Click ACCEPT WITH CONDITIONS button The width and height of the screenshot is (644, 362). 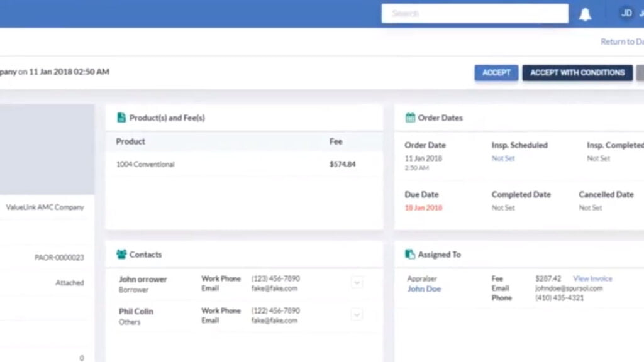click(x=577, y=73)
